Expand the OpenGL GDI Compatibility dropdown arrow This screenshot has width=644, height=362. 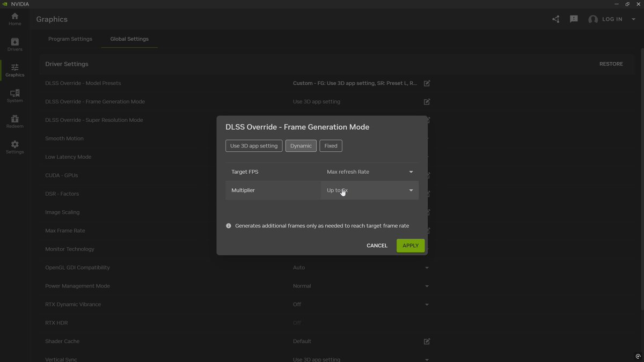pos(427,268)
